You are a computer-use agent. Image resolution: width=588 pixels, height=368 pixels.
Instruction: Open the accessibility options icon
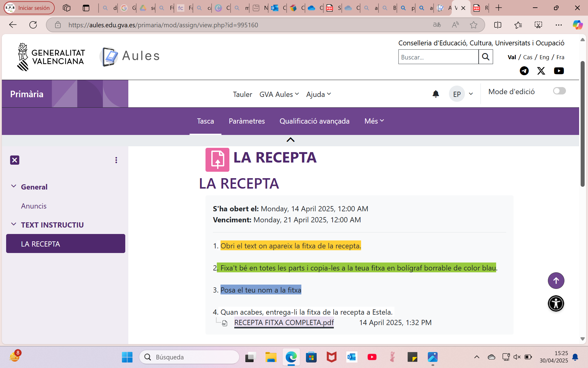point(556,303)
